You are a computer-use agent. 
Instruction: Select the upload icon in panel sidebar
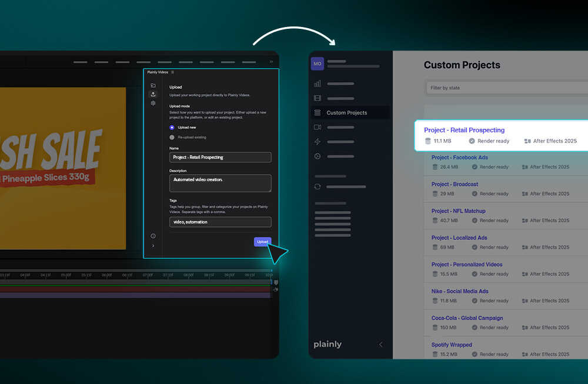tap(153, 94)
